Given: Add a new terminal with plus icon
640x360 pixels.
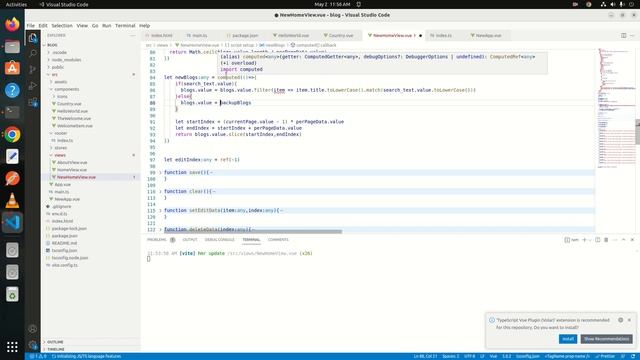Looking at the screenshot, I should point(584,240).
